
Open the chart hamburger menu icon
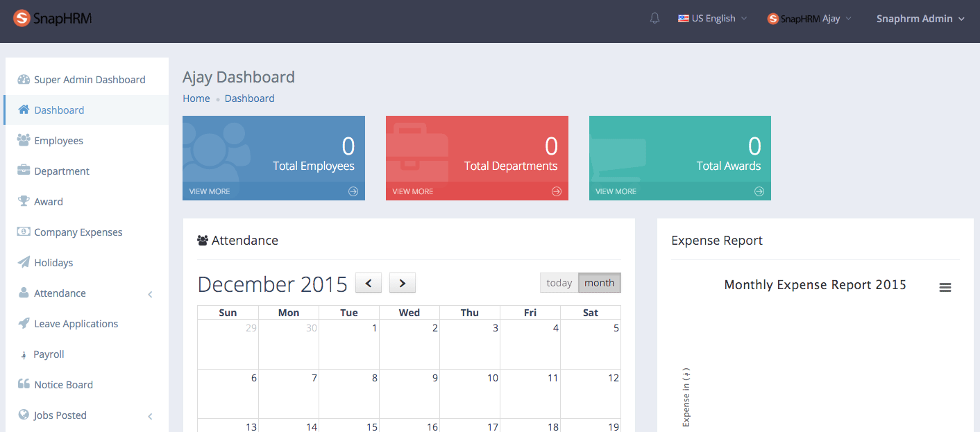pyautogui.click(x=945, y=288)
